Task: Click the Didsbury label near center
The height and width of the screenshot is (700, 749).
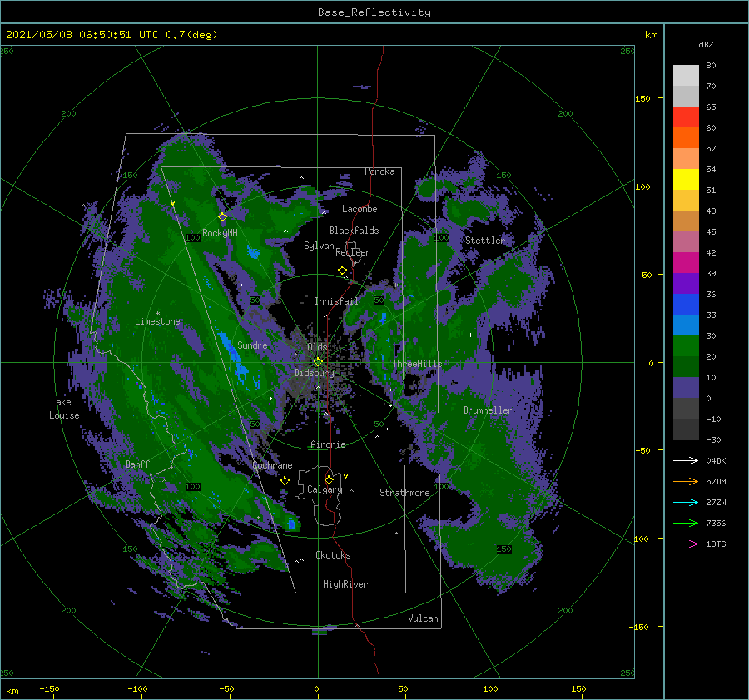Action: point(314,373)
